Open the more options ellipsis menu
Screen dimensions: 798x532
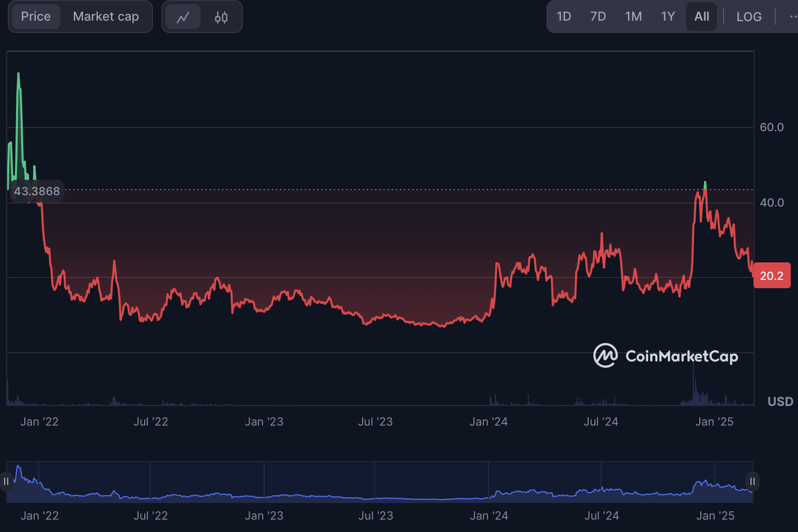[x=793, y=17]
